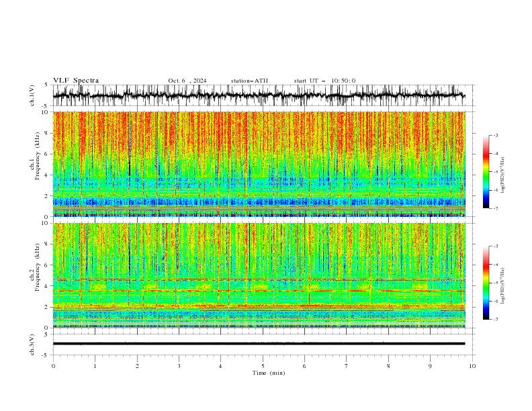532x411 pixels.
Task: Click the ch.2 spectrogram panel
Action: [259, 275]
